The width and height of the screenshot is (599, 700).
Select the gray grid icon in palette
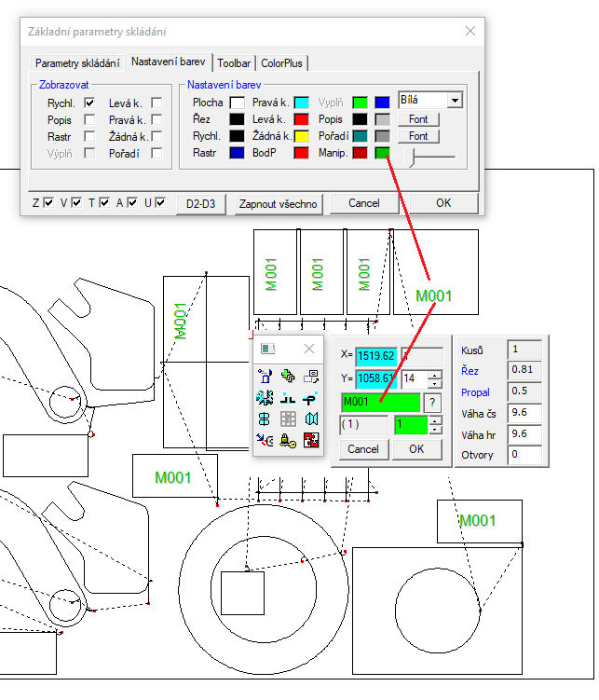click(x=289, y=419)
